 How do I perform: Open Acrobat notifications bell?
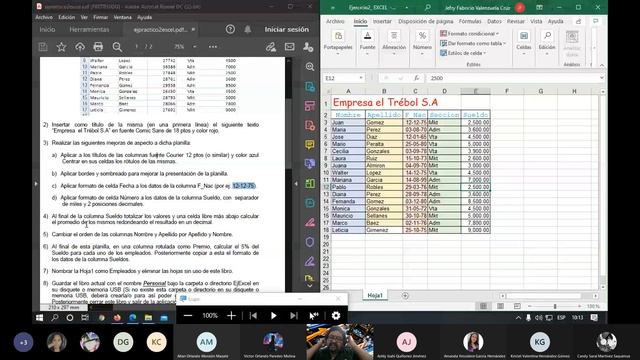[248, 29]
